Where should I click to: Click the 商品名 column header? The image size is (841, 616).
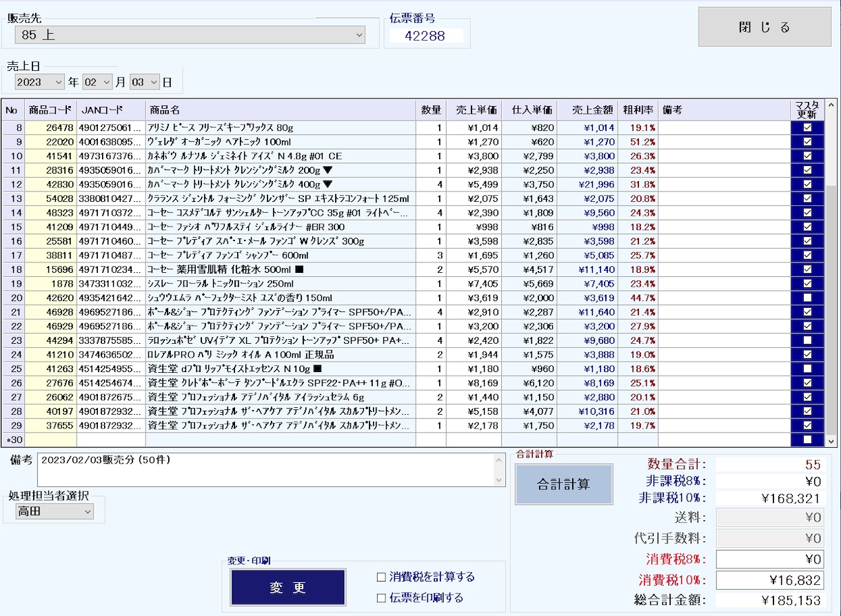[281, 110]
